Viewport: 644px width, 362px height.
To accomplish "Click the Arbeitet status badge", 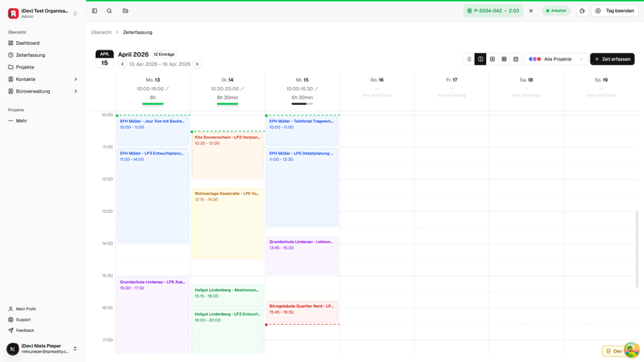I will [556, 11].
